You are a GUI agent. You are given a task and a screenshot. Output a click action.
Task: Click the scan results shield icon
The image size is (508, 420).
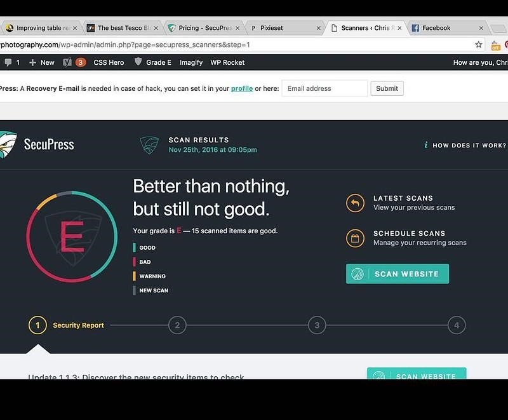coord(149,145)
